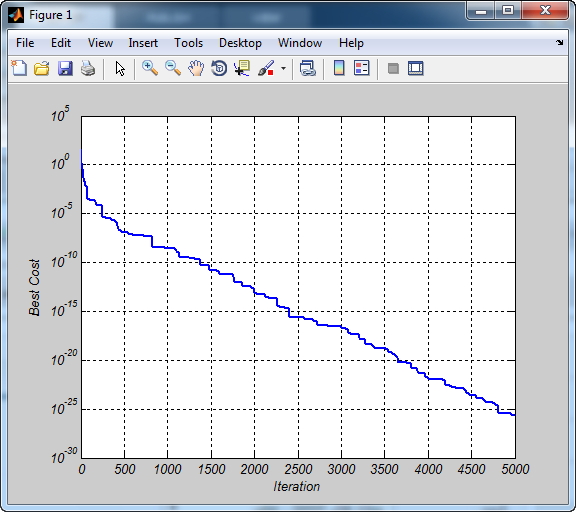Show plot tools and dock figure
This screenshot has height=512, width=576.
coord(415,68)
